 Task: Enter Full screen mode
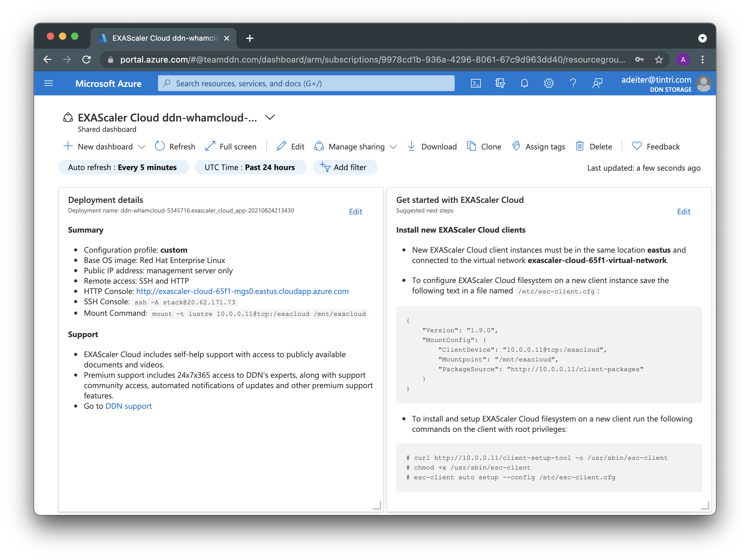pos(231,146)
